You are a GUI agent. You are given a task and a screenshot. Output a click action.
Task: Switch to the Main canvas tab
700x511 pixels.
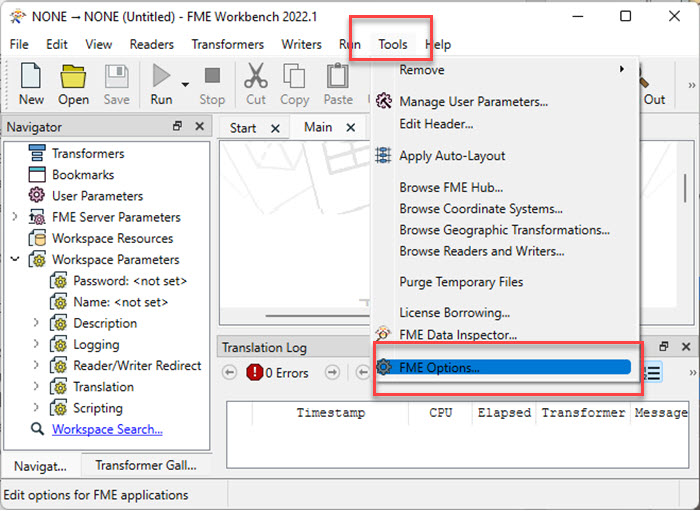pos(318,128)
